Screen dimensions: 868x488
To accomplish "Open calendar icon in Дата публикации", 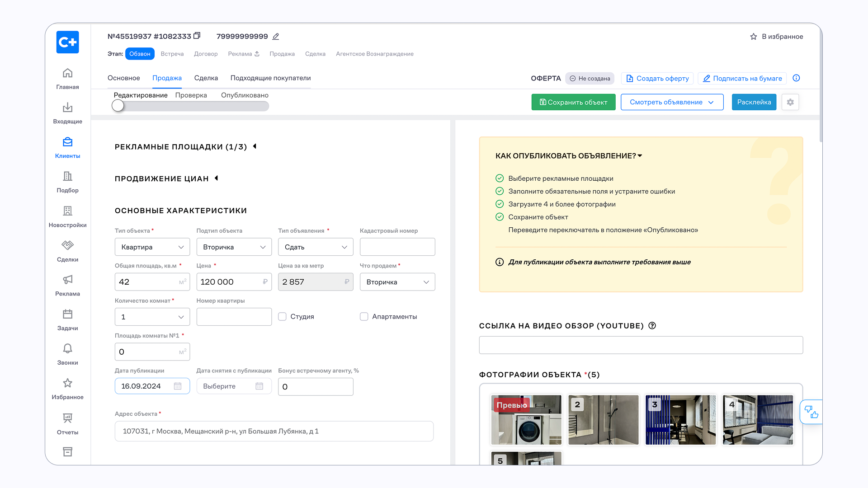I will [178, 386].
